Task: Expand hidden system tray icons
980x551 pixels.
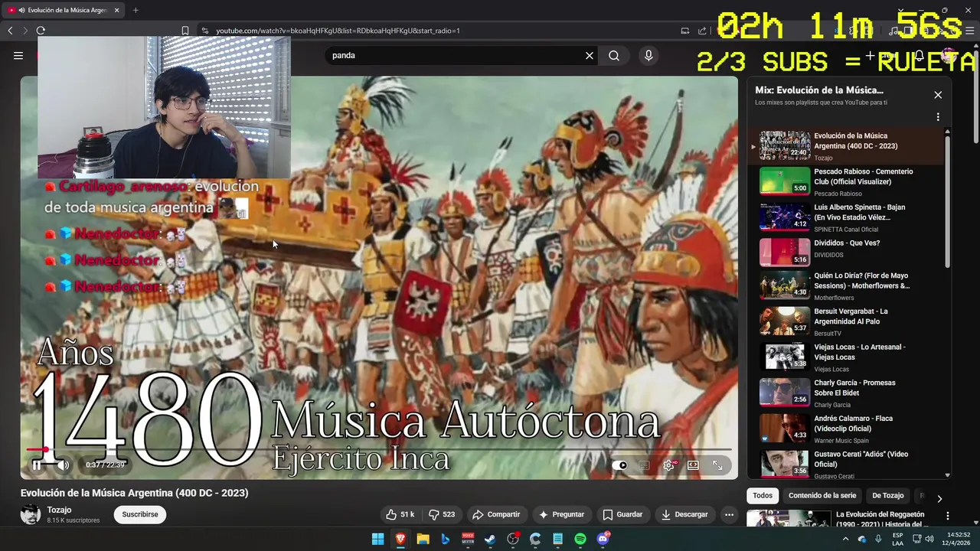Action: [845, 539]
